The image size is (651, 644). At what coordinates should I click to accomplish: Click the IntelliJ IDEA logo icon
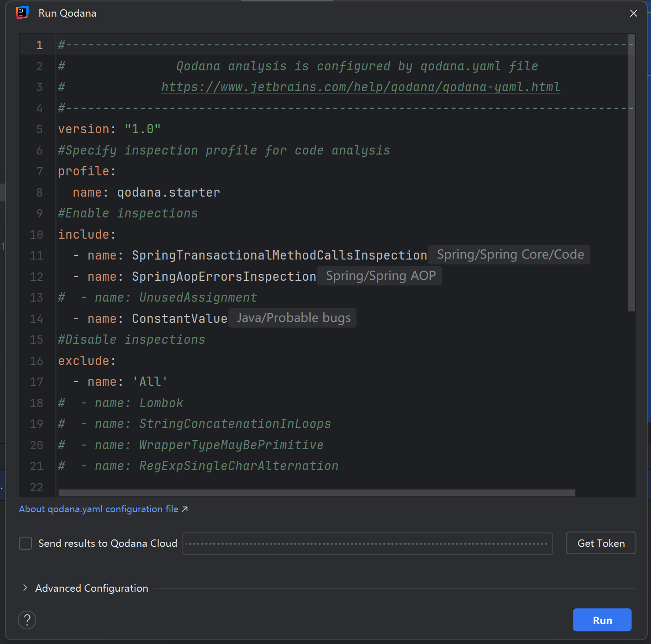[22, 13]
